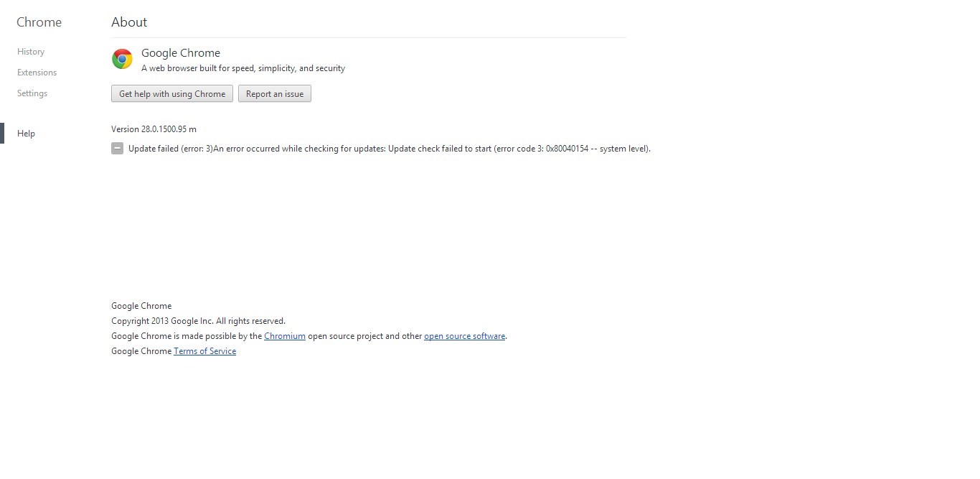The width and height of the screenshot is (980, 479).
Task: Open the Terms of Service link
Action: (204, 351)
